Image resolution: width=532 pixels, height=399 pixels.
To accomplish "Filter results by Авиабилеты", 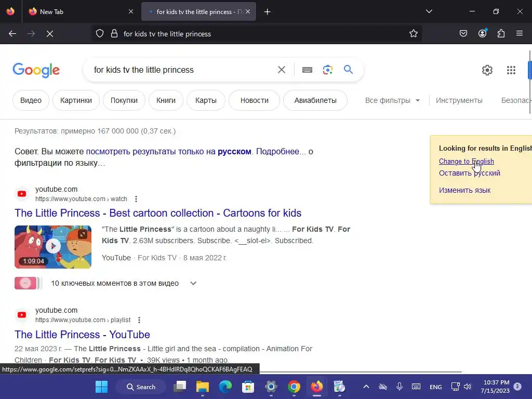I will click(x=315, y=100).
